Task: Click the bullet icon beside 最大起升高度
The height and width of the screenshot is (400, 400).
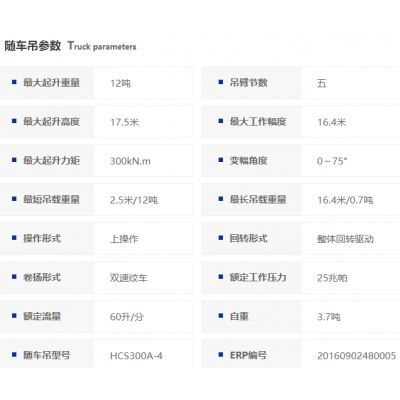Action: (x=14, y=121)
